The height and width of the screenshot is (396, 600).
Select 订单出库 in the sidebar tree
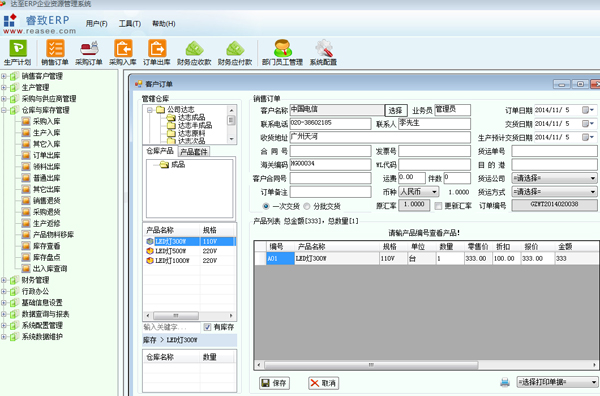46,155
